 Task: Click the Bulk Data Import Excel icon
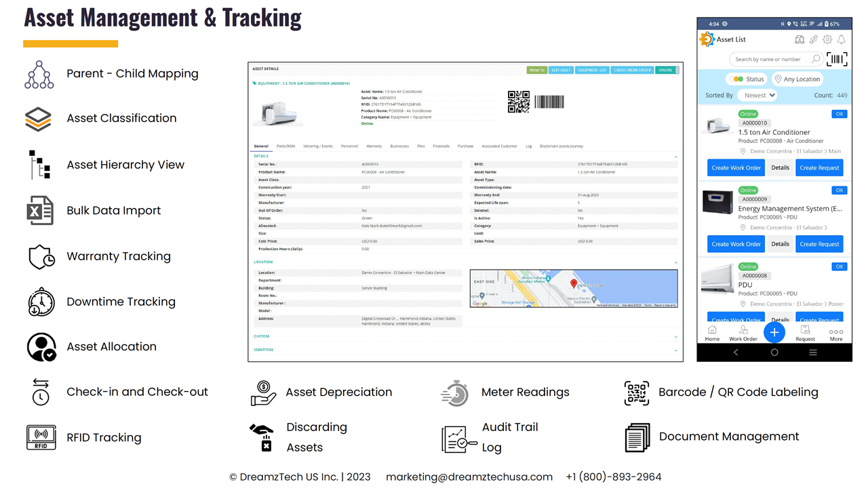40,210
